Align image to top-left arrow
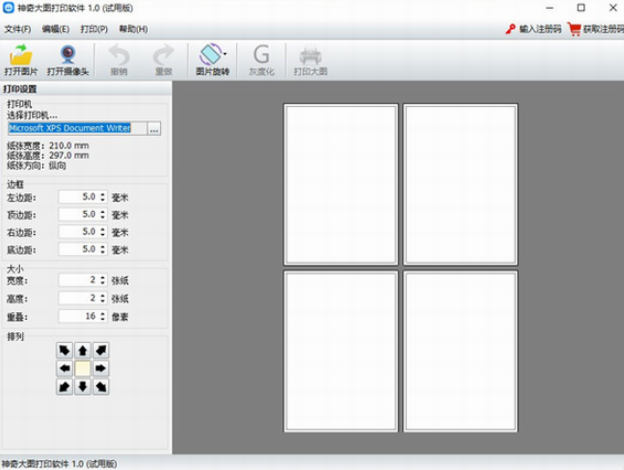 coord(64,351)
